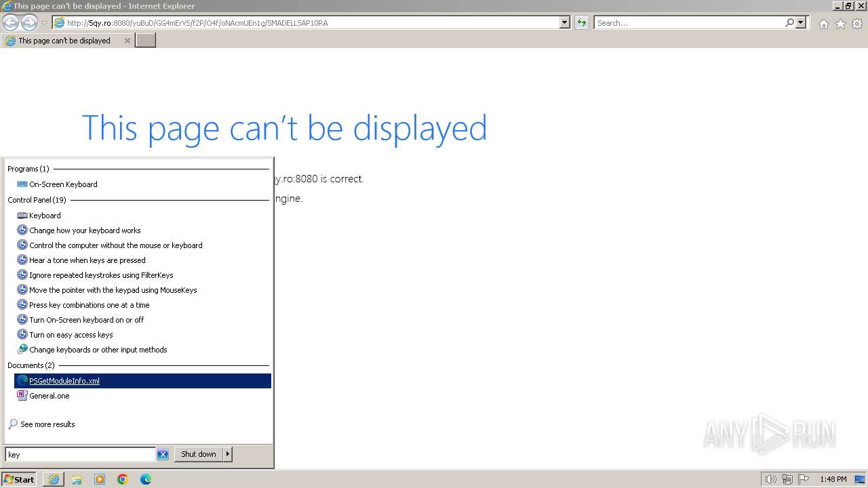Launch Google Chrome from taskbar
The width and height of the screenshot is (868, 488).
coord(123,479)
